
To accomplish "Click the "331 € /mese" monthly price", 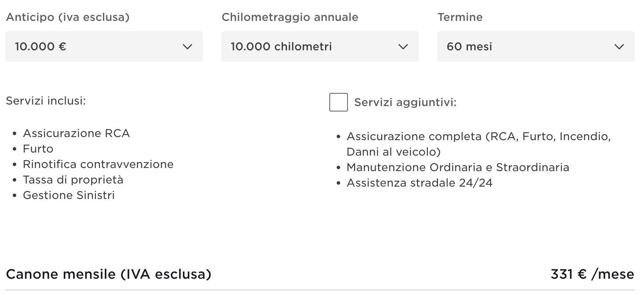I will pos(592,274).
